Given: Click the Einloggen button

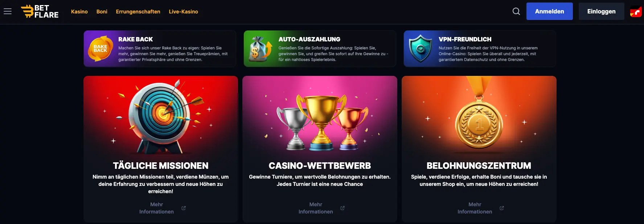Looking at the screenshot, I should point(601,11).
